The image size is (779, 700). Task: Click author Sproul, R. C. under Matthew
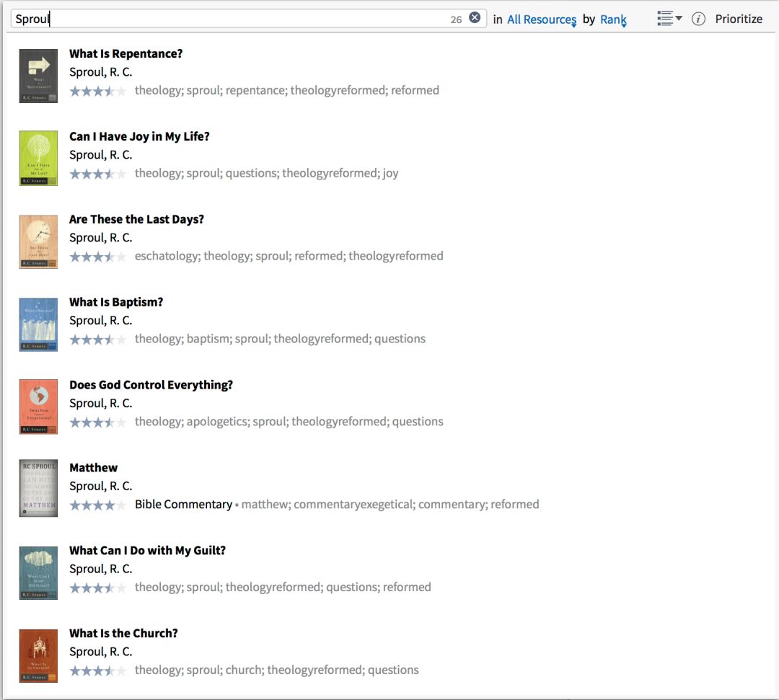point(101,486)
